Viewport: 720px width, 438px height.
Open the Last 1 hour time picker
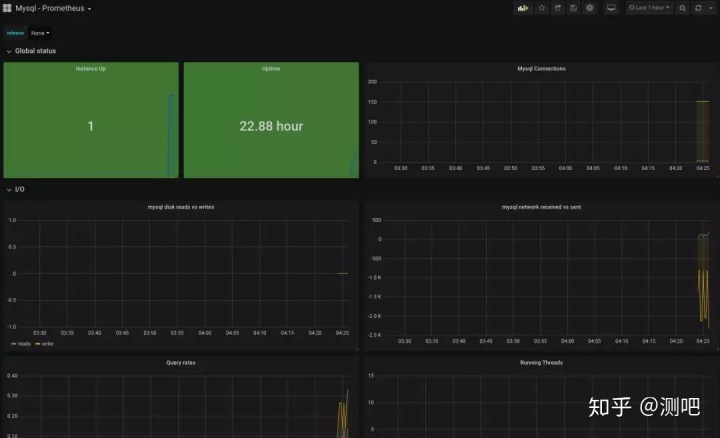click(649, 8)
